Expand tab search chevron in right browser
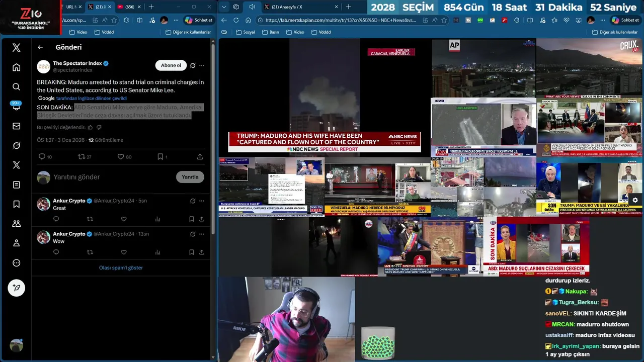This screenshot has width=644, height=362. pyautogui.click(x=223, y=7)
